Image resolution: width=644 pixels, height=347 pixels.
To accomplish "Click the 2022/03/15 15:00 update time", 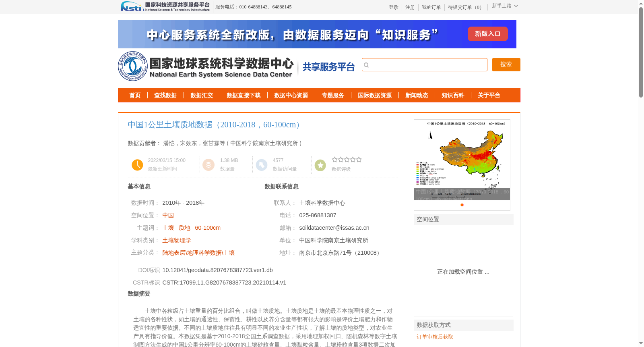I will point(167,160).
